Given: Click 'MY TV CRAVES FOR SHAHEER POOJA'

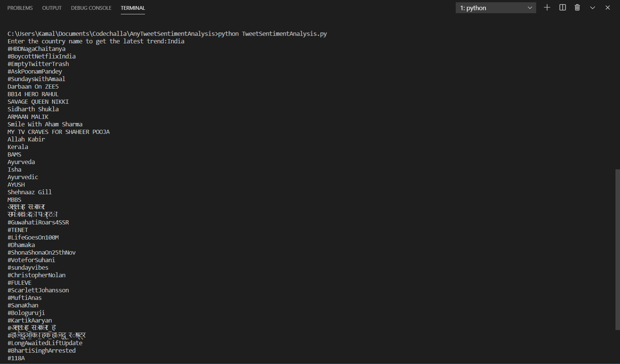Looking at the screenshot, I should coord(59,132).
